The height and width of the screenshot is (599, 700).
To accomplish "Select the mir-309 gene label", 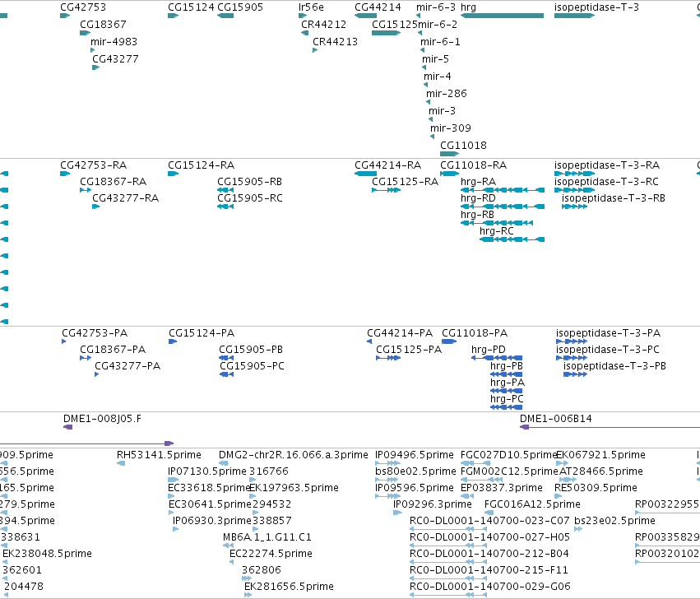I will pyautogui.click(x=451, y=128).
